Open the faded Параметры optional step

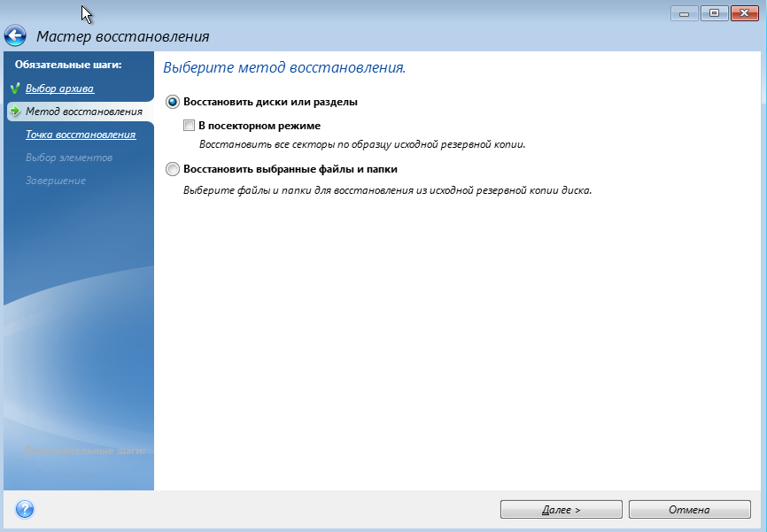64,474
